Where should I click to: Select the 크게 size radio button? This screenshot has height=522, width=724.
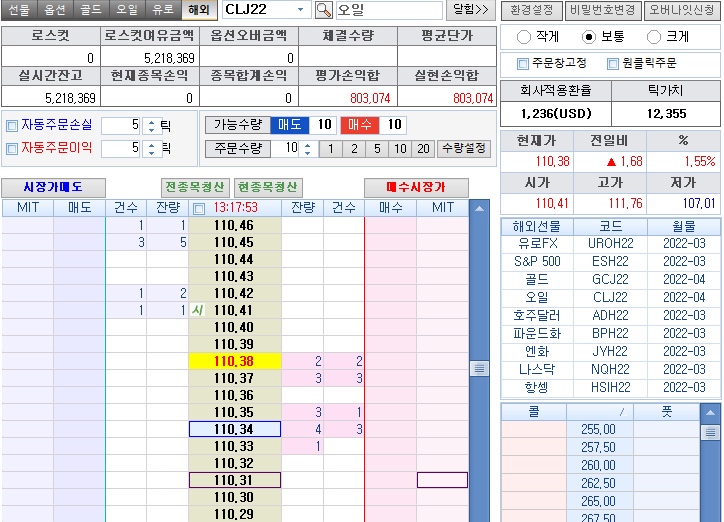click(x=654, y=37)
